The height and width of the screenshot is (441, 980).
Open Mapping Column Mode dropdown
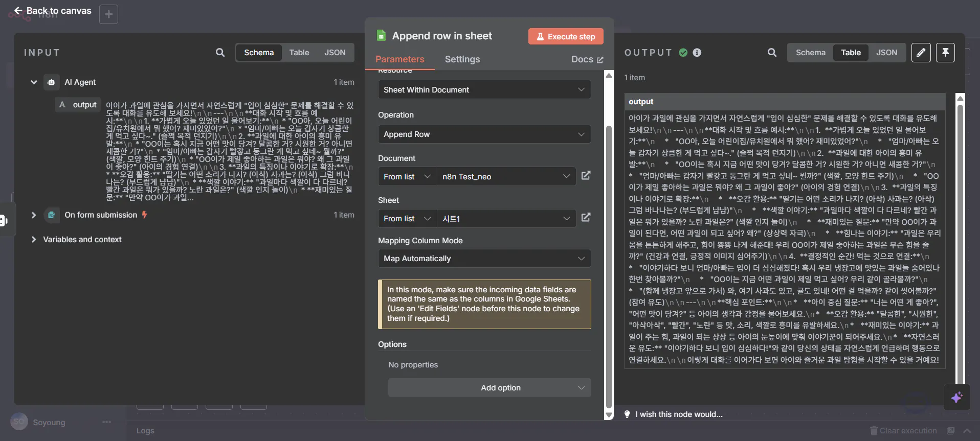pos(484,258)
